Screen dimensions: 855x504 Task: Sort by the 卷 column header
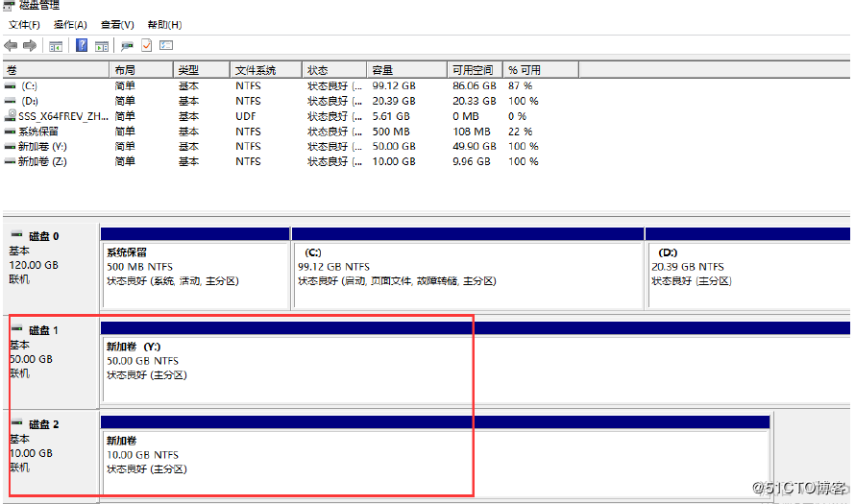click(56, 70)
